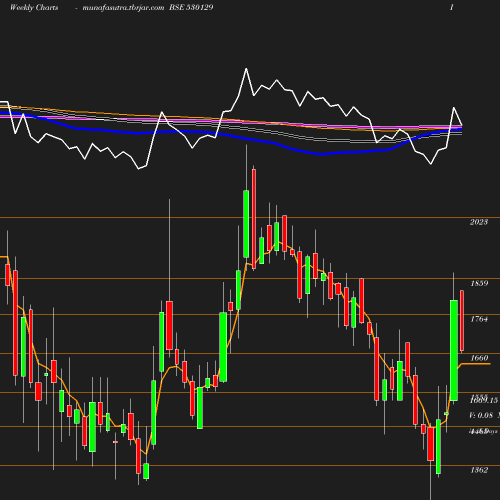Click the 'BSE 530129' symbol label
Viewport: 500px width, 500px height.
[191, 7]
